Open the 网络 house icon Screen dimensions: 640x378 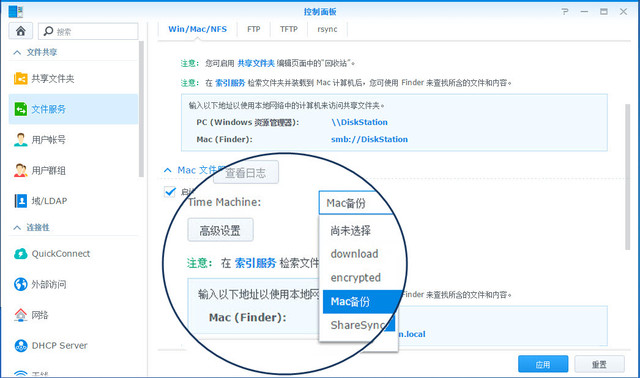pyautogui.click(x=20, y=315)
